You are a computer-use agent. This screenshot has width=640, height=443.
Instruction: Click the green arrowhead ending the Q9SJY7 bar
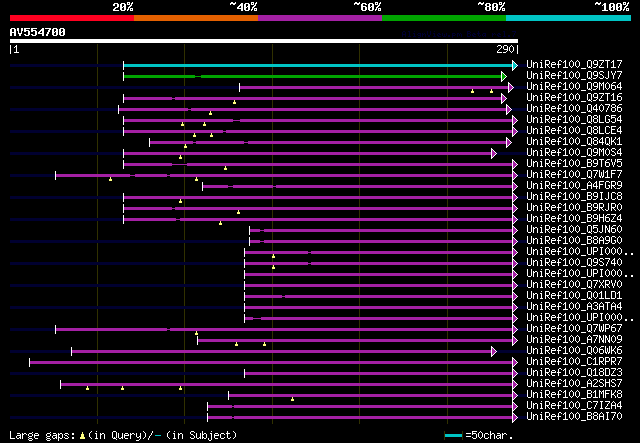(x=504, y=76)
